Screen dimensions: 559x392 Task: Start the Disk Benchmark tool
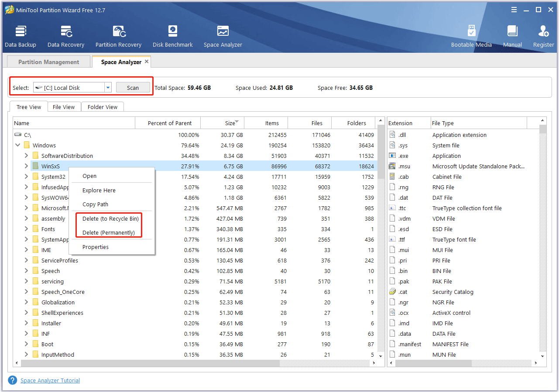click(x=173, y=36)
